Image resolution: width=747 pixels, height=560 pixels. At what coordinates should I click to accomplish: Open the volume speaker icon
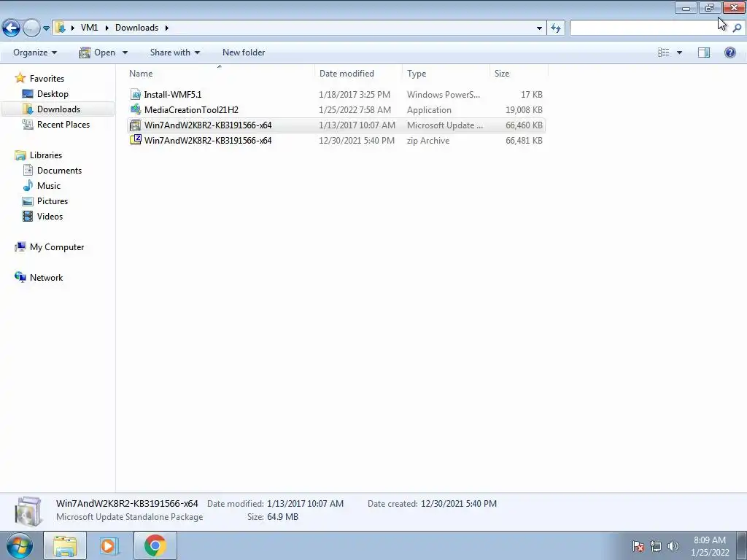673,545
